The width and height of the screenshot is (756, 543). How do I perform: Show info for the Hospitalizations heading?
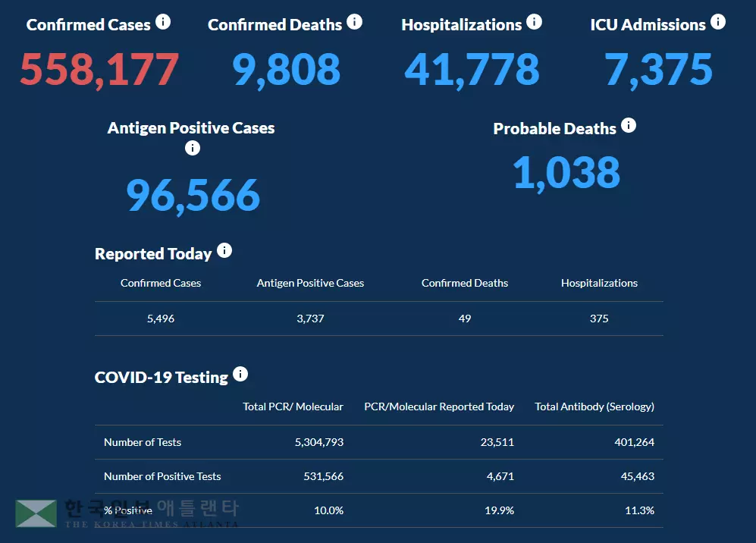534,22
